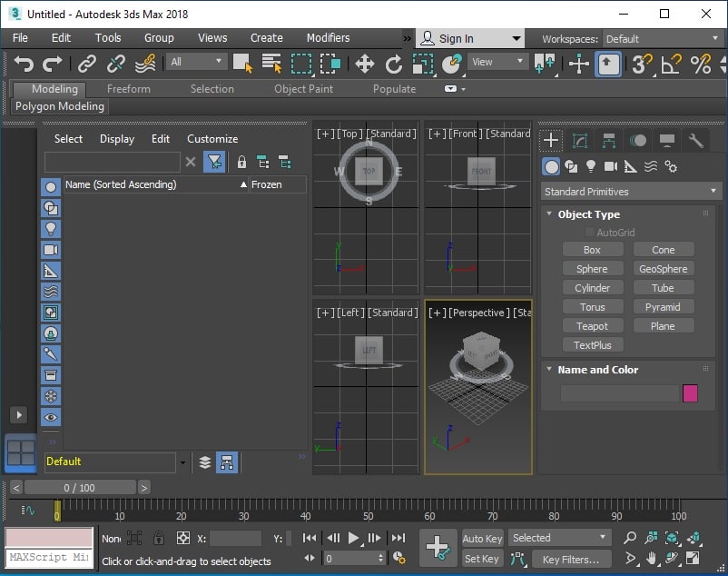This screenshot has height=576, width=728.
Task: Toggle display of lights in Scene Explorer
Action: tap(51, 229)
